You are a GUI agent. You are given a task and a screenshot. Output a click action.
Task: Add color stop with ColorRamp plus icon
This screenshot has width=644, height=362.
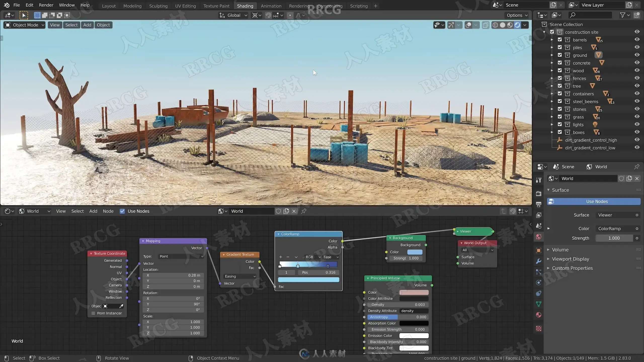280,257
